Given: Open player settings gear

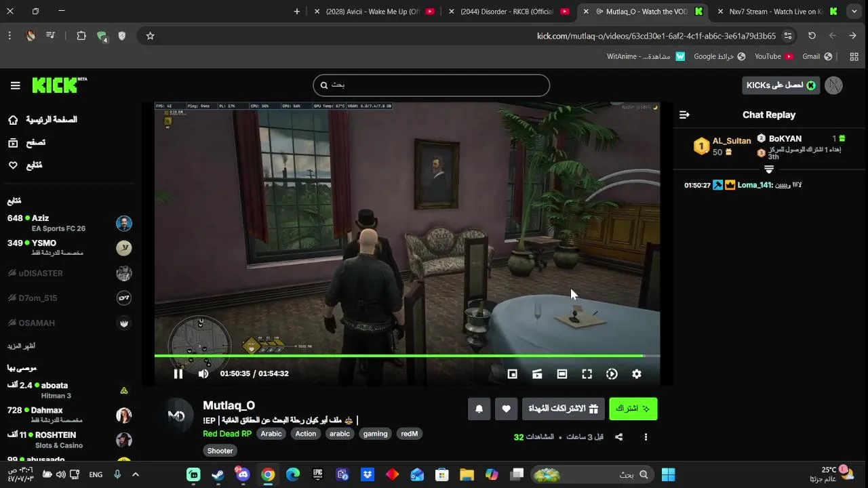Looking at the screenshot, I should [637, 373].
